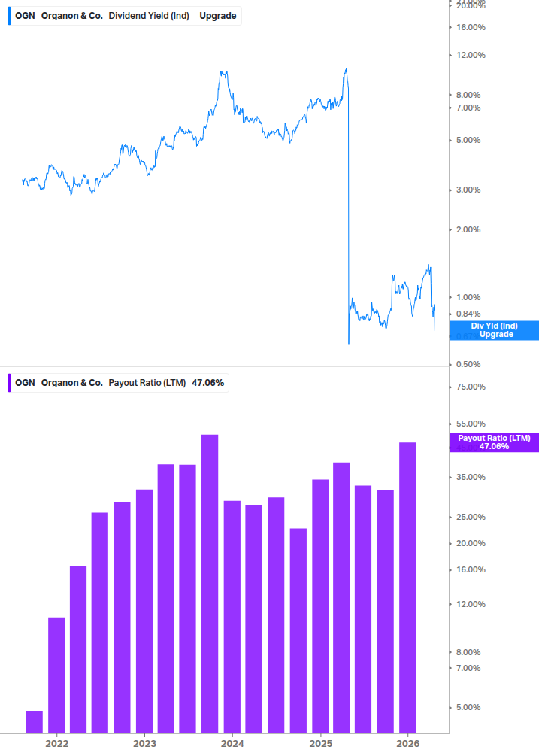Click the smallest bar at the chart start
The image size is (539, 756).
click(x=33, y=722)
